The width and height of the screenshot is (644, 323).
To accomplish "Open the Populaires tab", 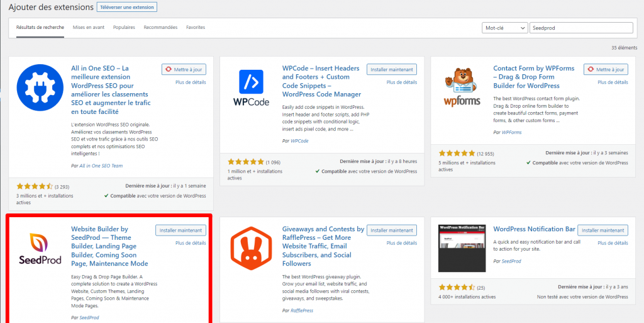I will pyautogui.click(x=124, y=28).
